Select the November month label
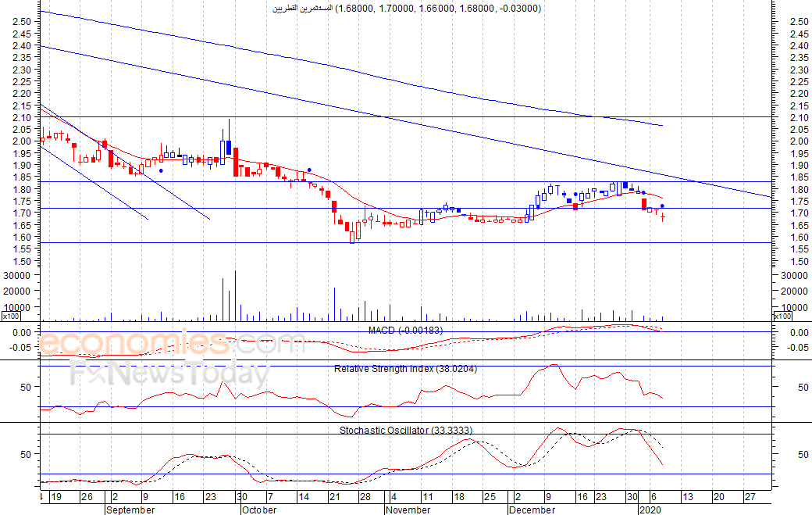The image size is (812, 515). (408, 510)
